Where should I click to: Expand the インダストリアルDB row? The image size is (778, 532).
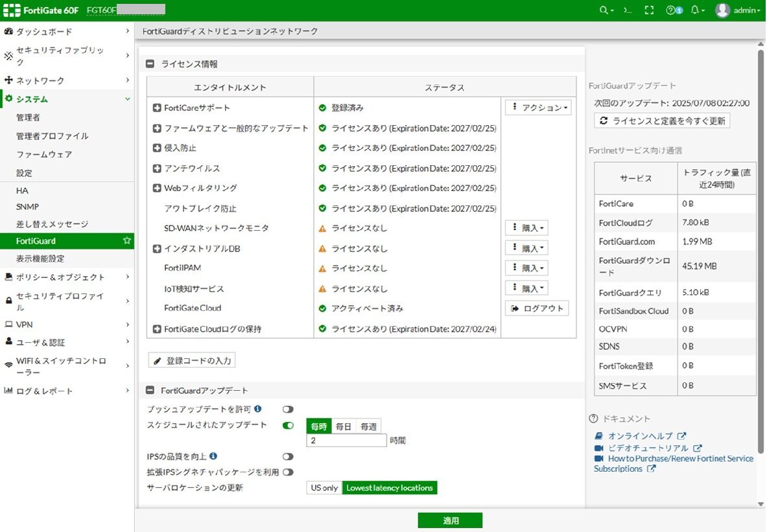click(x=157, y=249)
